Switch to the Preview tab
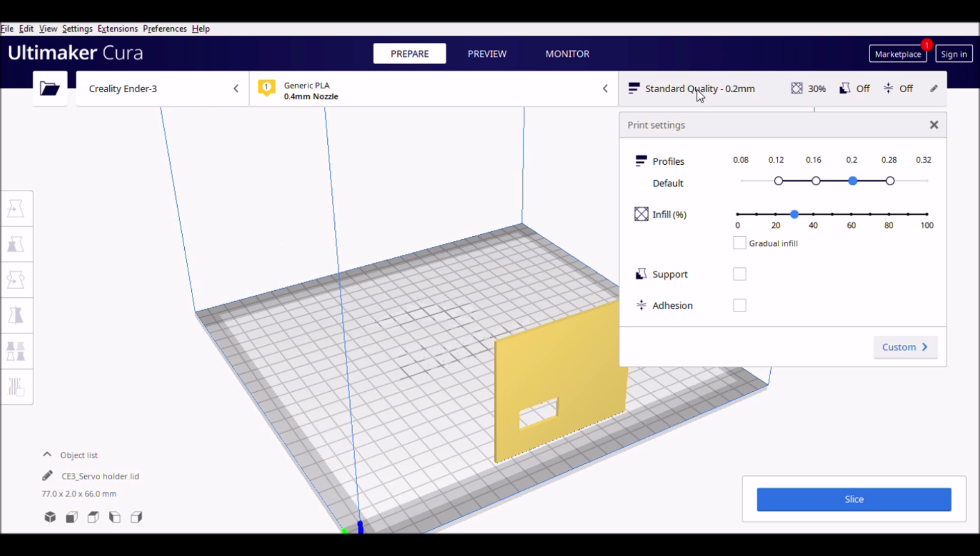Image resolution: width=980 pixels, height=556 pixels. (487, 54)
